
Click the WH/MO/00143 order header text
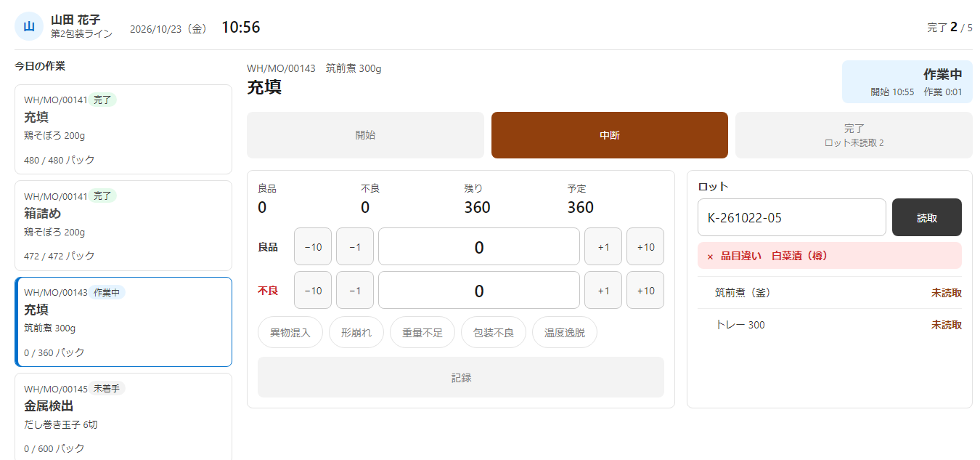pyautogui.click(x=281, y=68)
